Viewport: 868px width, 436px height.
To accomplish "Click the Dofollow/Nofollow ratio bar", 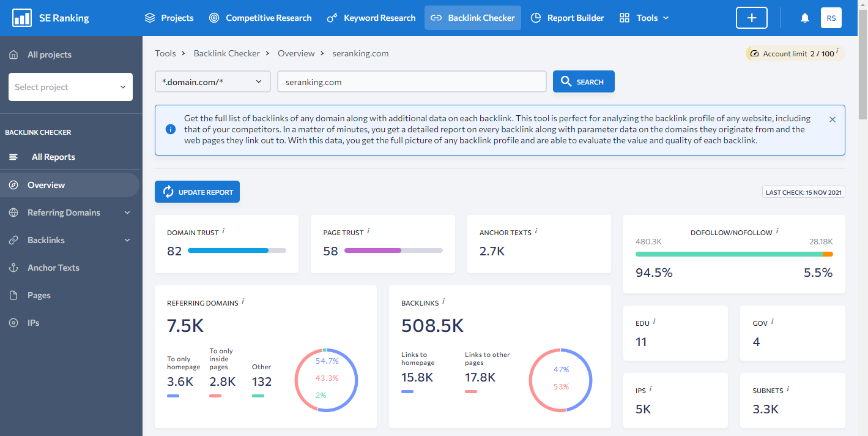I will (734, 254).
